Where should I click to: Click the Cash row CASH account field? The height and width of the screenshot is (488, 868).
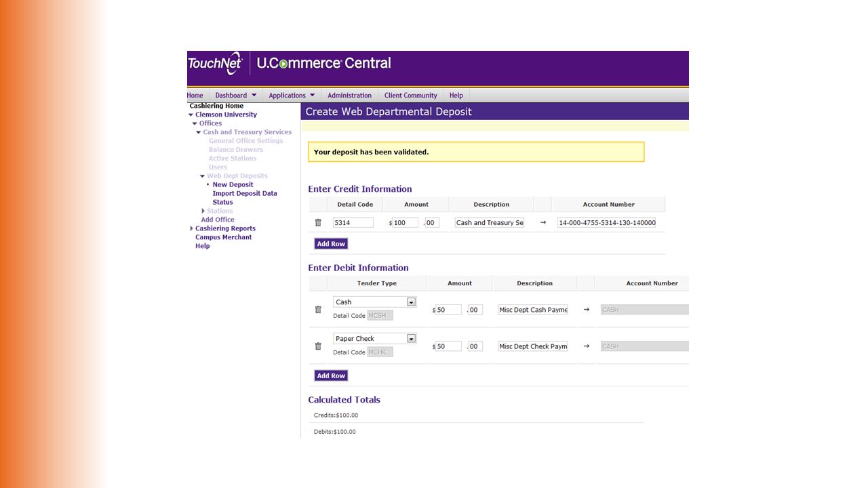(645, 310)
